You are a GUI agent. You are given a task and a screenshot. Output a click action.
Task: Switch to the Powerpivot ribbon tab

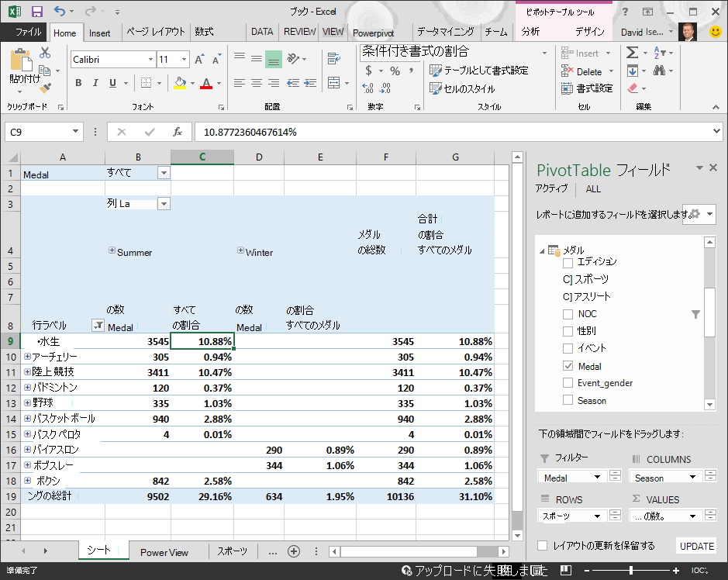(373, 33)
